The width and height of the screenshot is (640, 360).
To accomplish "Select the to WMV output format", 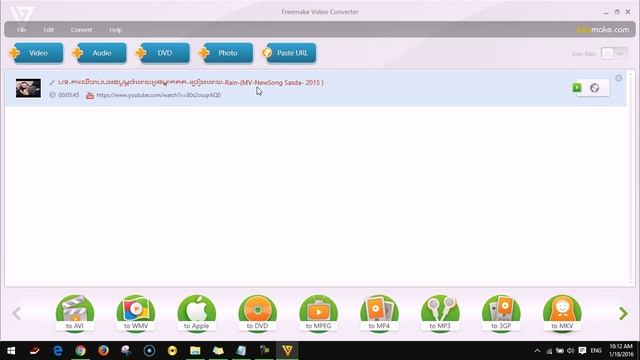I will tap(136, 313).
